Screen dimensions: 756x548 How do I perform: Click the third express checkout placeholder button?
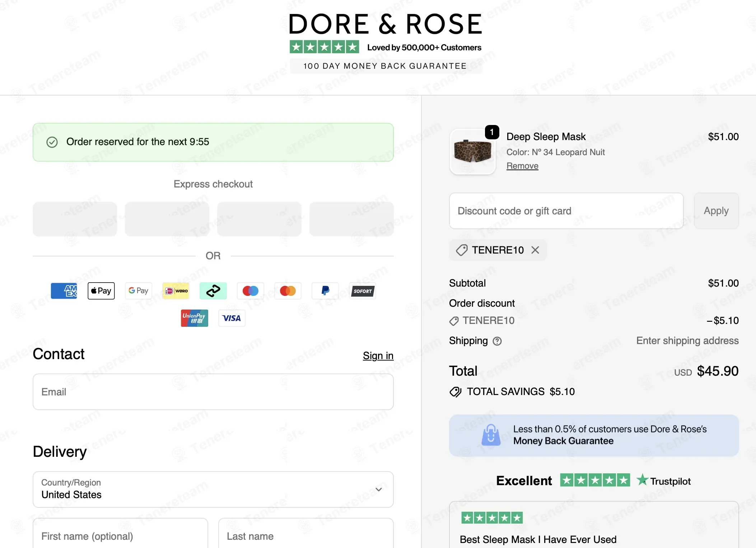(259, 219)
